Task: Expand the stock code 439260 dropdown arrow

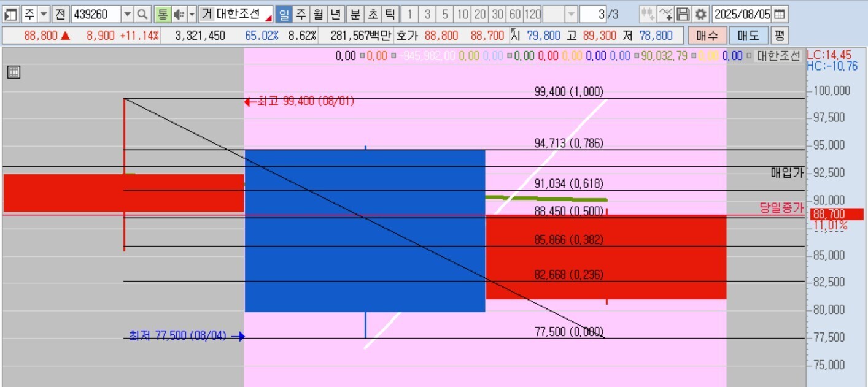Action: click(x=127, y=14)
